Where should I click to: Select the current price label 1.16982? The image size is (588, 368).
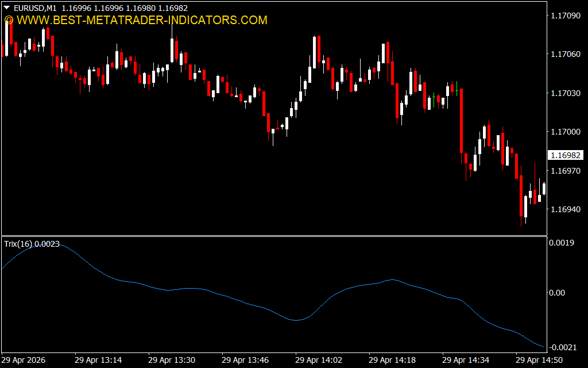pyautogui.click(x=565, y=155)
